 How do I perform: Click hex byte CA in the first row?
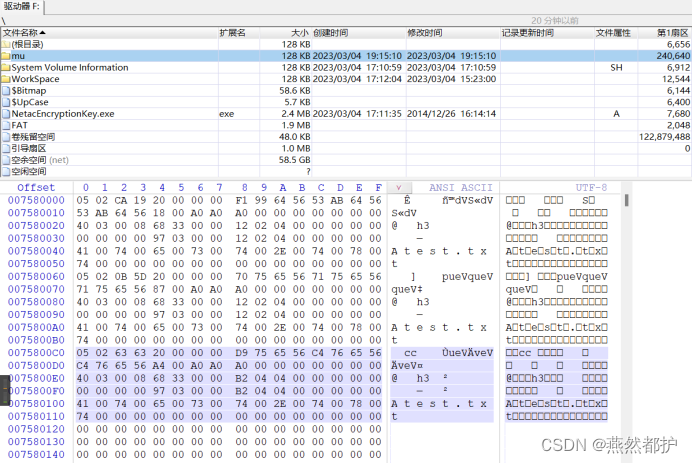click(x=121, y=200)
